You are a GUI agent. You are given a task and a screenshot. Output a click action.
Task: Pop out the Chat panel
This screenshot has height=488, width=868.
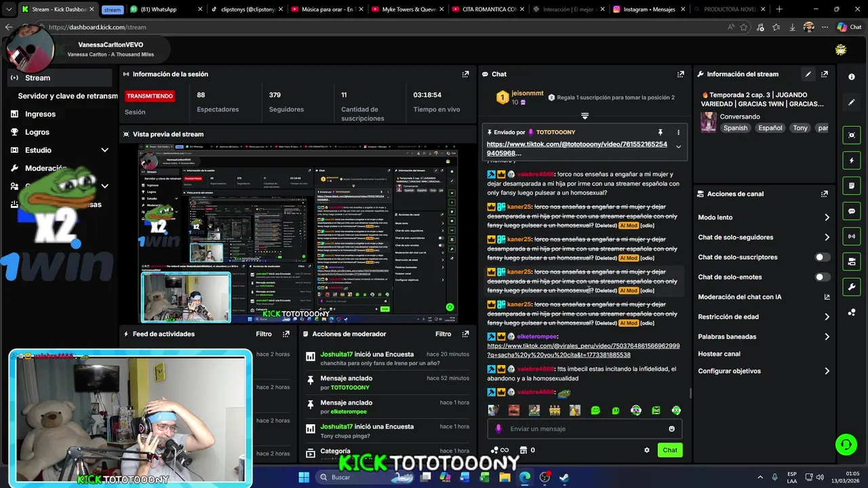point(680,74)
